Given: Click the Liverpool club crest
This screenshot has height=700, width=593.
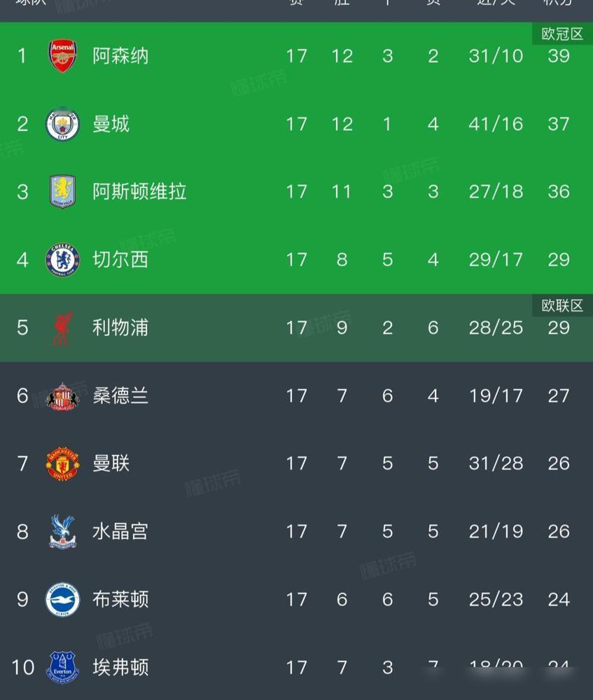Looking at the screenshot, I should click(x=62, y=327).
